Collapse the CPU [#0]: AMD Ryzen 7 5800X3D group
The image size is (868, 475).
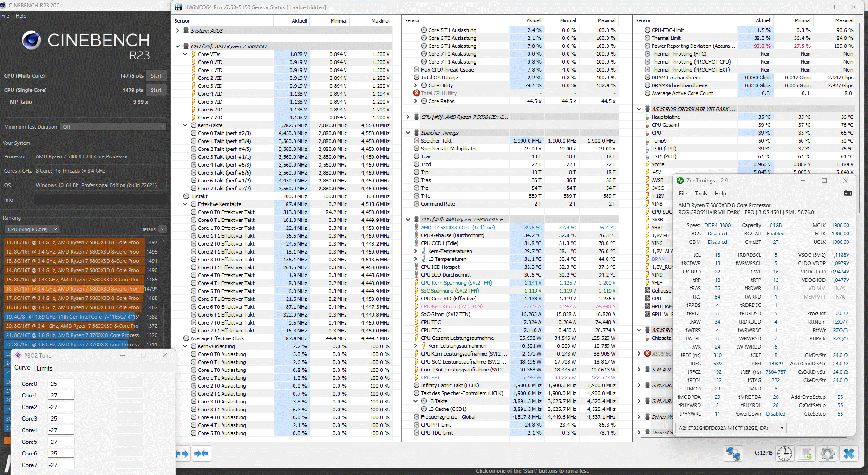(x=178, y=46)
